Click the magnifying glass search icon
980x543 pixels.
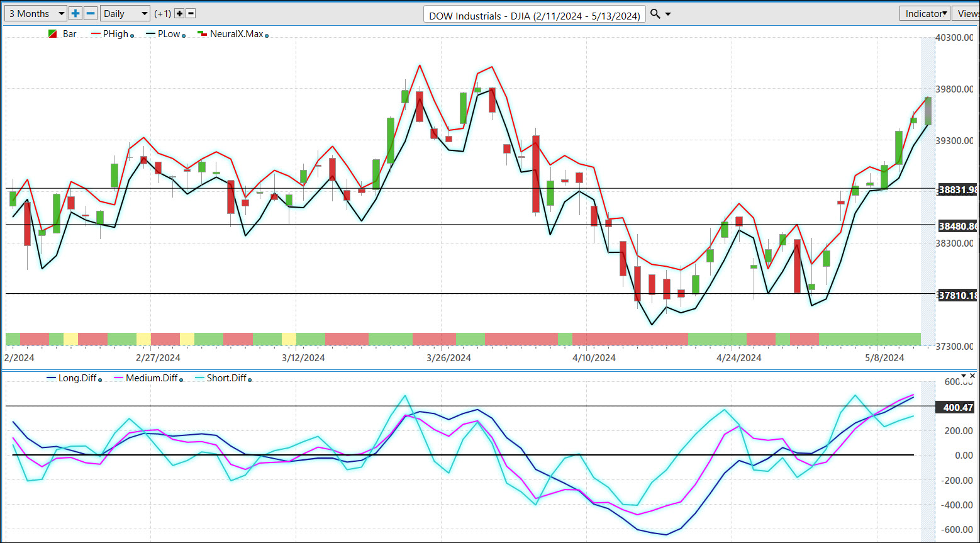tap(655, 14)
